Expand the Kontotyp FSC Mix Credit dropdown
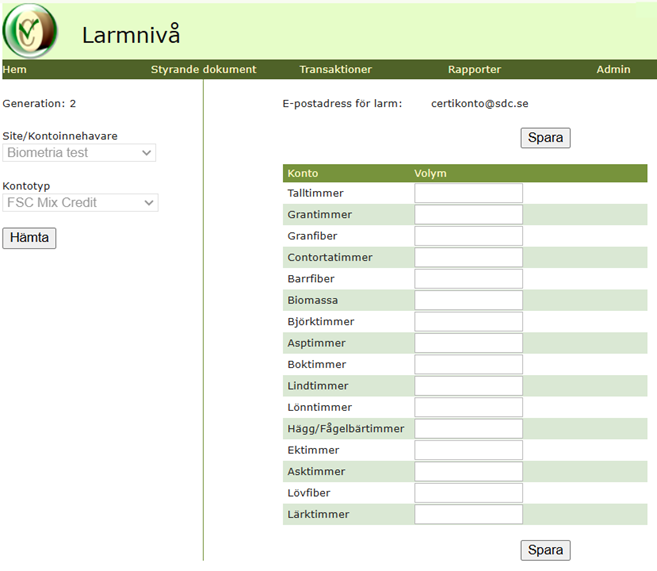Screen dimensions: 657x571 [80, 203]
